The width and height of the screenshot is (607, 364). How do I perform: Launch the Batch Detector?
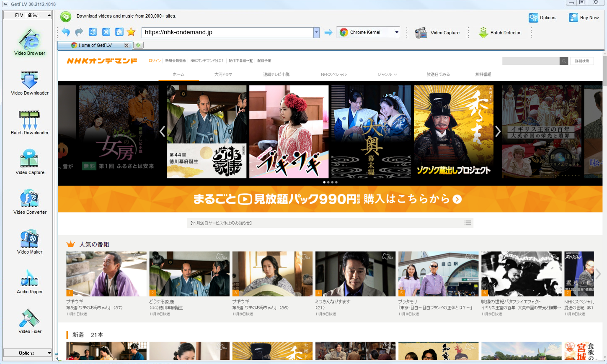coord(500,33)
